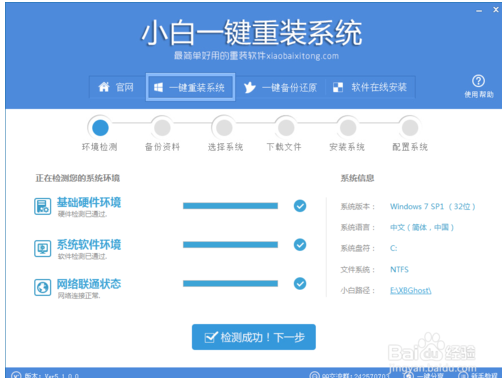Click the 安装系统 step label
The image size is (502, 378).
click(347, 147)
